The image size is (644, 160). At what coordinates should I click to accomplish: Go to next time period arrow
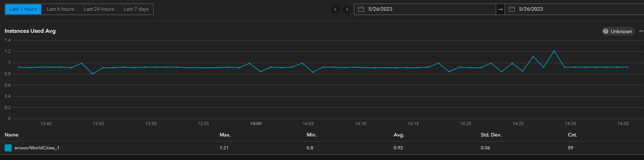coord(347,9)
